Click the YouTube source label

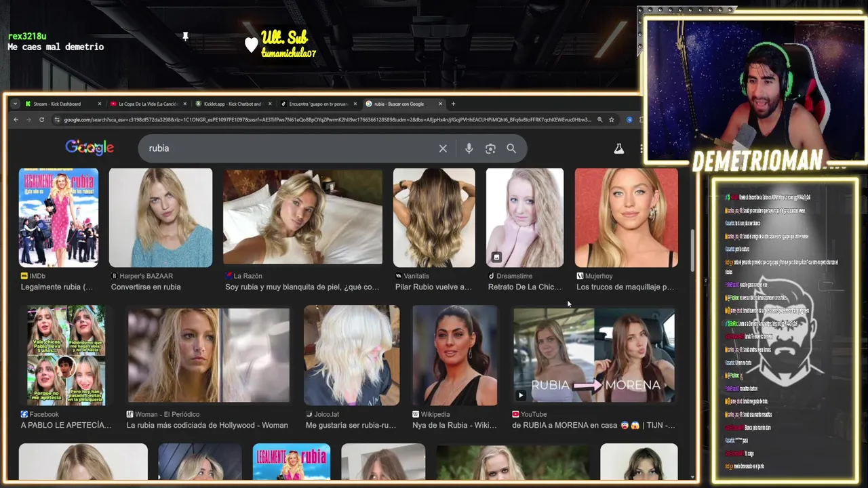click(x=534, y=415)
